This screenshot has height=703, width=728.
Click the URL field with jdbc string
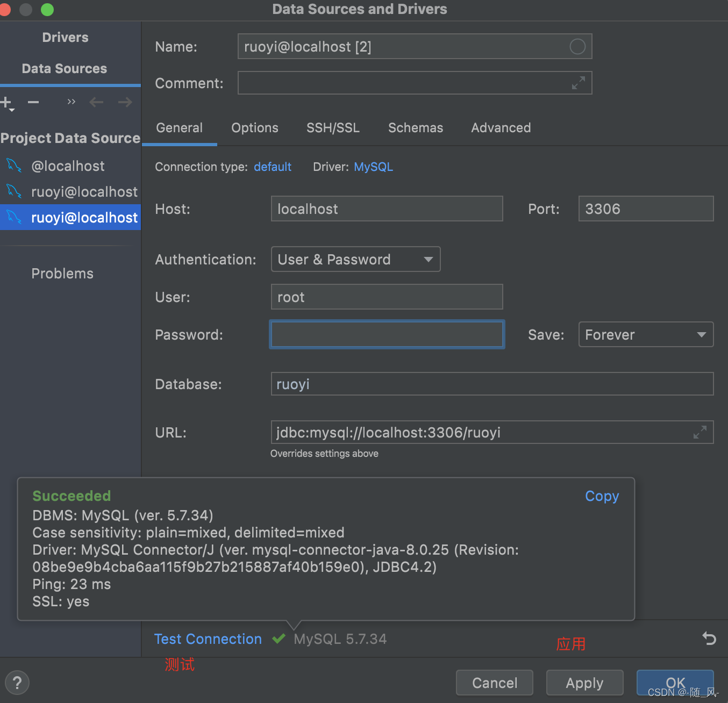click(492, 432)
